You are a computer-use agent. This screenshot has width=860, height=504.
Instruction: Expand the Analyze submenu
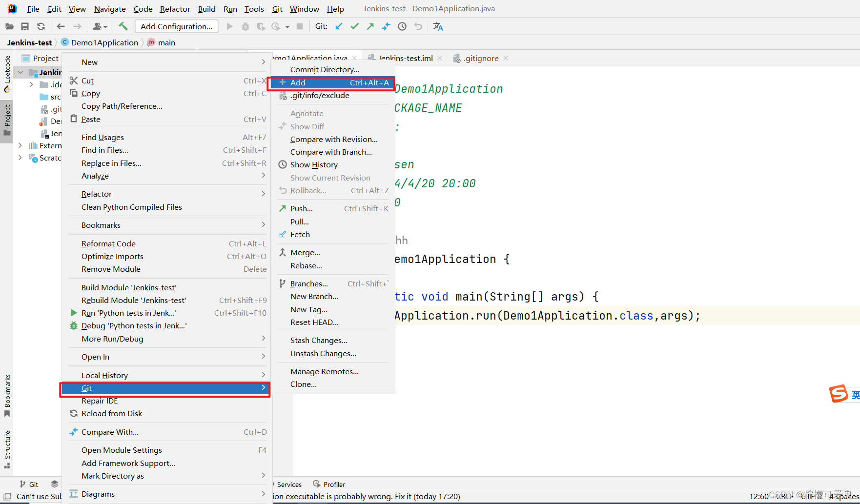click(167, 176)
